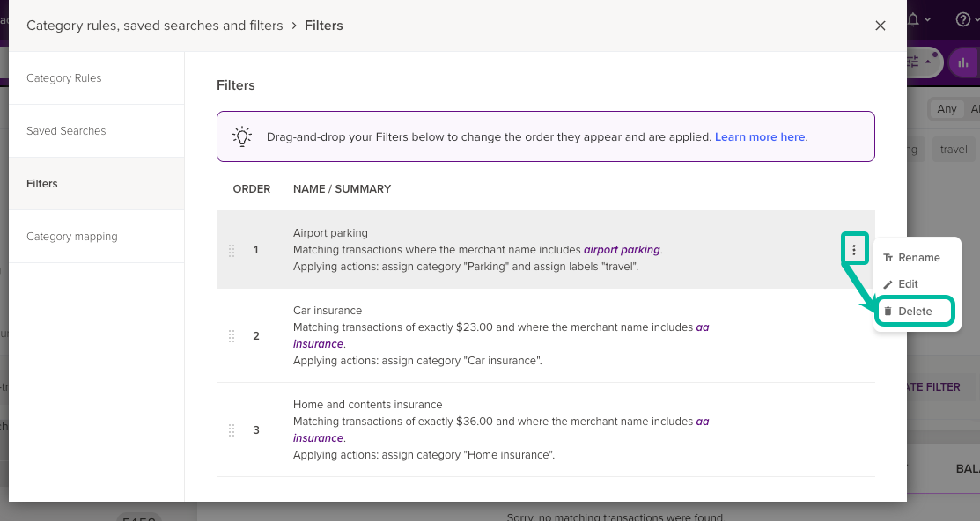Follow the Learn more here link

760,137
